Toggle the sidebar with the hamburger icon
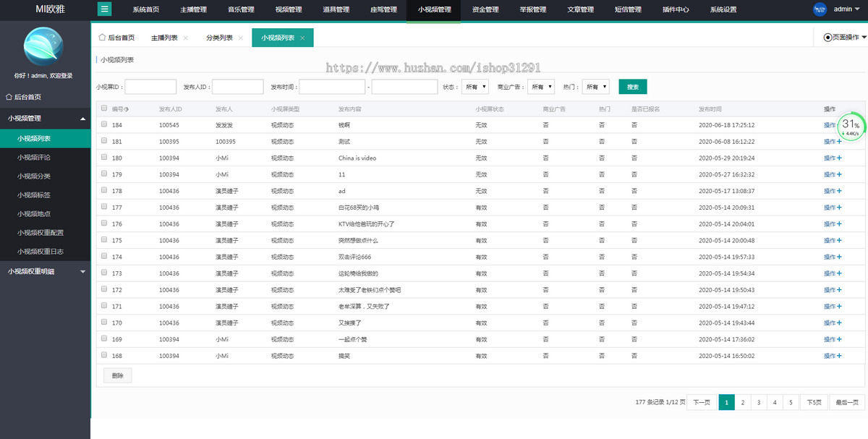868x439 pixels. 105,9
